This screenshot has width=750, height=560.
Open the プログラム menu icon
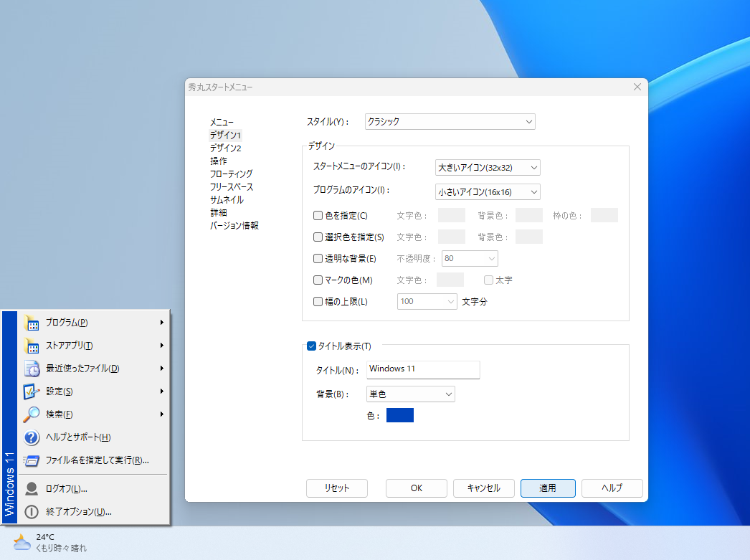point(32,322)
